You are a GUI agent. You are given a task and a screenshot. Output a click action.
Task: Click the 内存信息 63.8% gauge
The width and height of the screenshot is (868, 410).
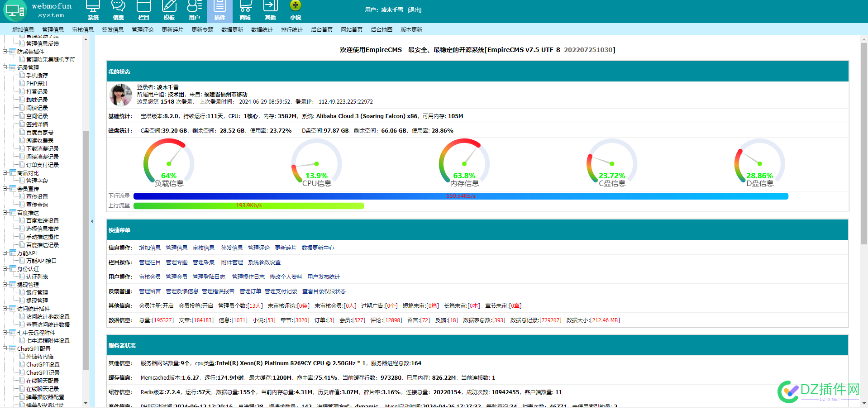[x=464, y=163]
